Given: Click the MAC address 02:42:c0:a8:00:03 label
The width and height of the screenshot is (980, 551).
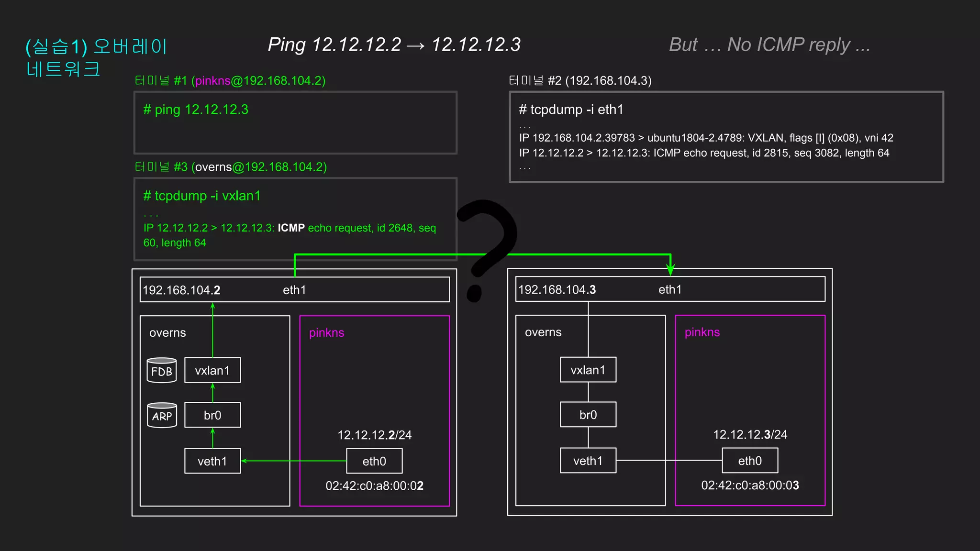Looking at the screenshot, I should tap(750, 485).
